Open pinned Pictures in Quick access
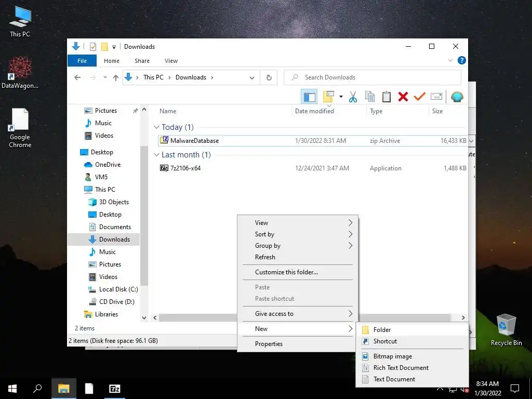This screenshot has width=532, height=399. (x=105, y=111)
